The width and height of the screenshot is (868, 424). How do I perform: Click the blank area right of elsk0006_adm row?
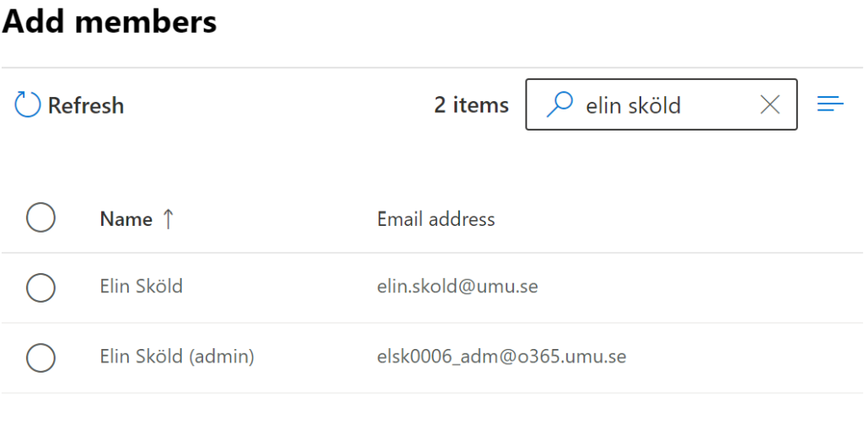pos(745,357)
